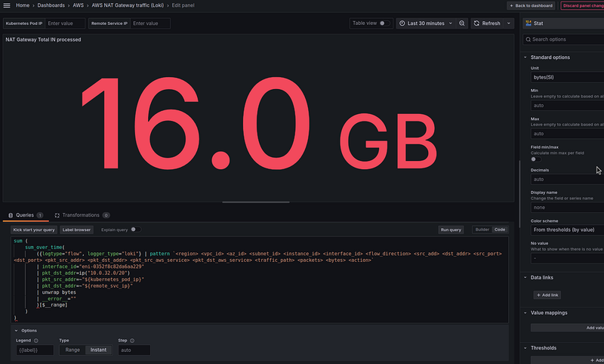604x364 pixels.
Task: Click the No value input field
Action: pos(568,258)
